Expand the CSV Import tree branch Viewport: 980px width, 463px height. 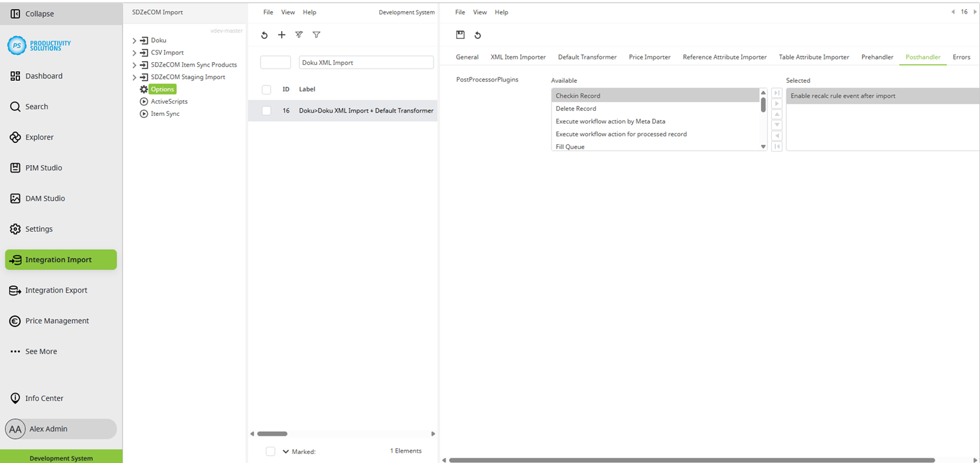coord(134,52)
